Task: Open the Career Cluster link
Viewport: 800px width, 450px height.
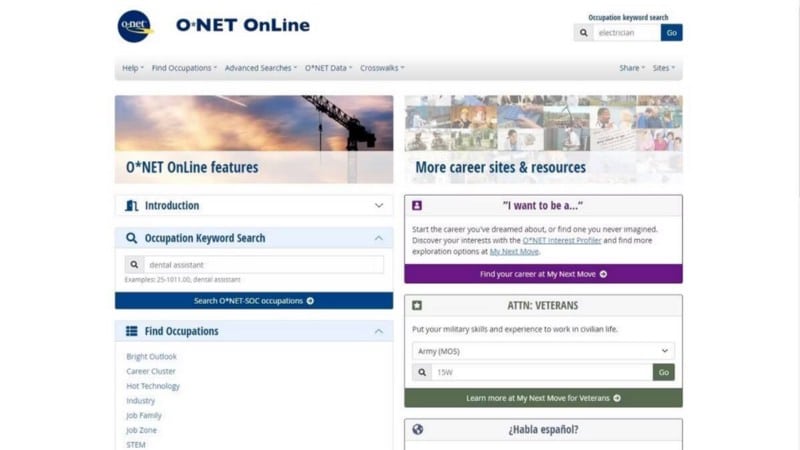Action: 151,371
